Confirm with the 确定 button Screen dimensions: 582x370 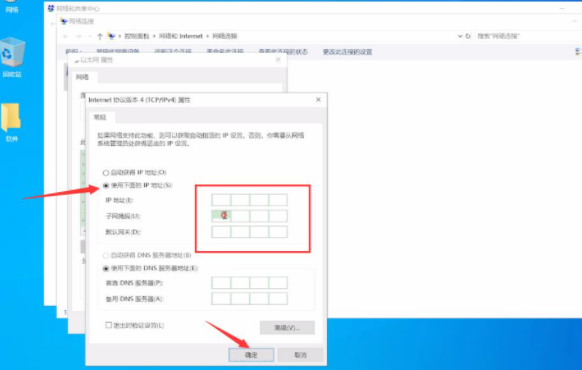pos(251,355)
